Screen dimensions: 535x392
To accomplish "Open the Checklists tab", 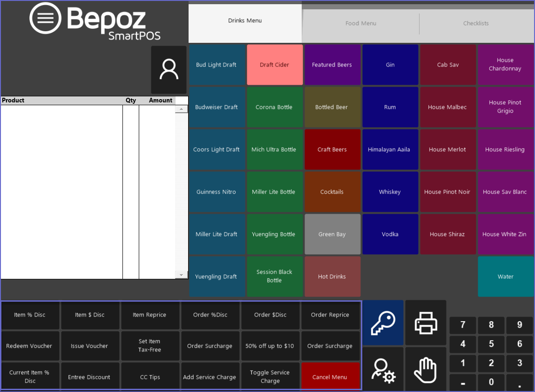I will click(475, 23).
